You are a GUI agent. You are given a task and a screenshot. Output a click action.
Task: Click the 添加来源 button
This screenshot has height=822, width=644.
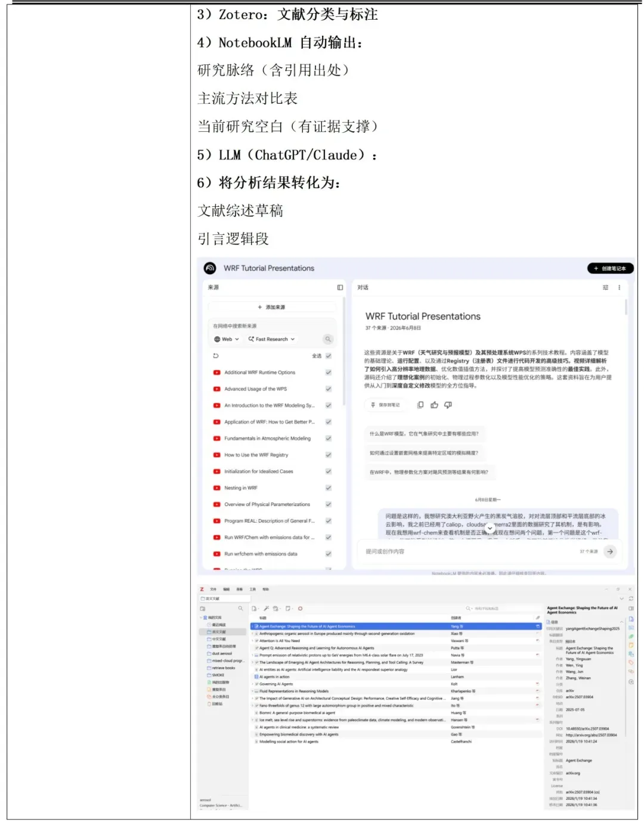pyautogui.click(x=271, y=307)
